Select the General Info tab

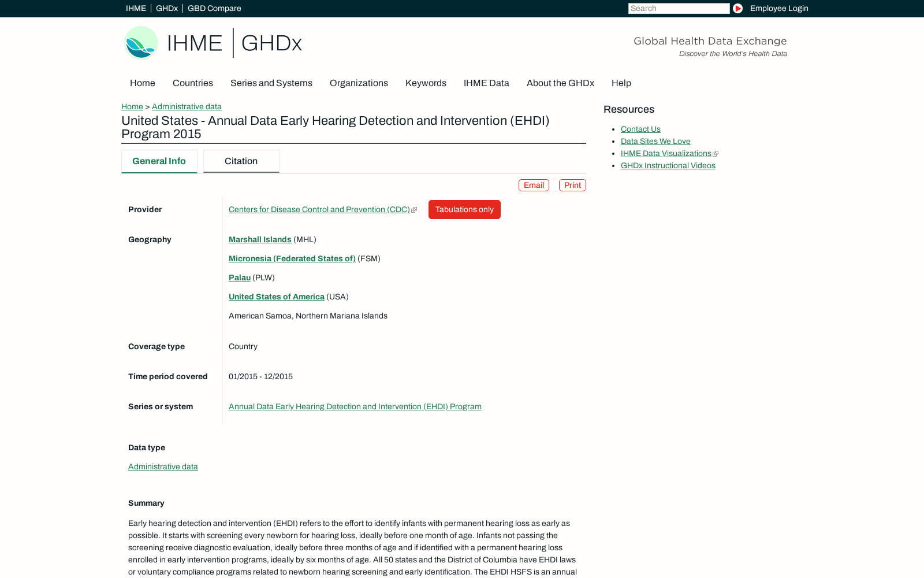[159, 161]
